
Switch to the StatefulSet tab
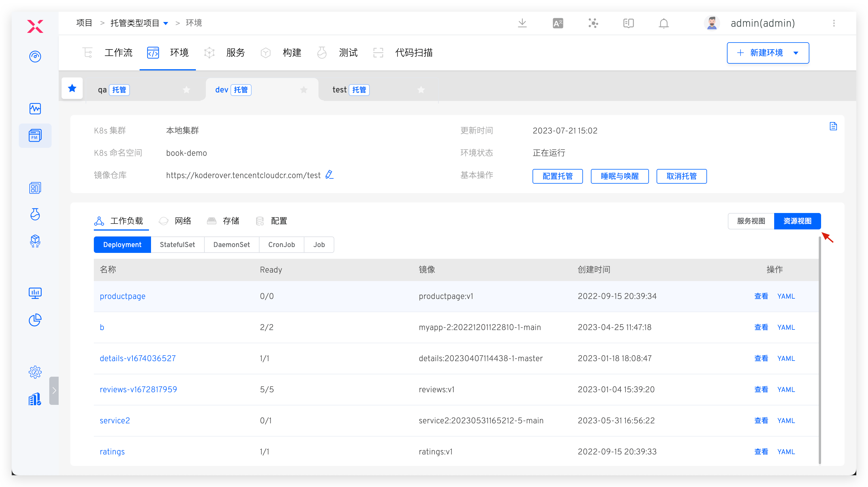click(x=177, y=245)
